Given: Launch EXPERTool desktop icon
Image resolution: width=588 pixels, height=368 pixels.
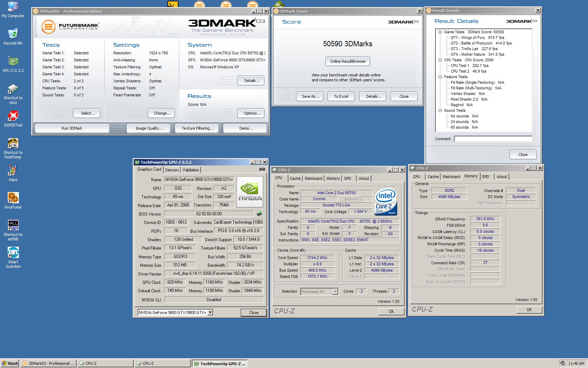Looking at the screenshot, I should 13,119.
